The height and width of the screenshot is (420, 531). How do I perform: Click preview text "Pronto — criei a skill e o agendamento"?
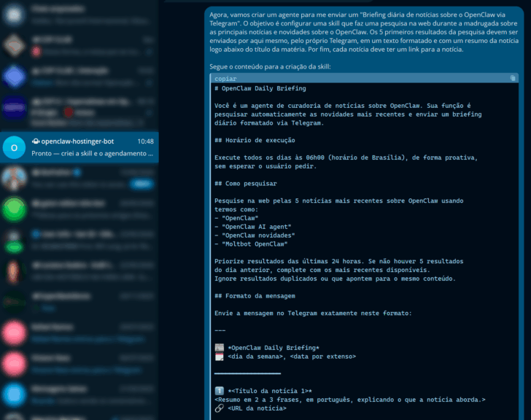tap(92, 153)
